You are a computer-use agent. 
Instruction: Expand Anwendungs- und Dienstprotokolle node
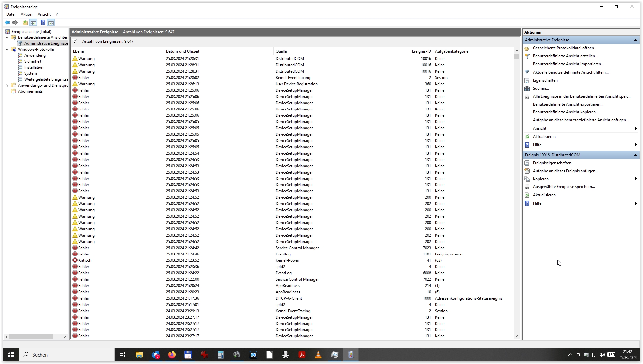[7, 85]
